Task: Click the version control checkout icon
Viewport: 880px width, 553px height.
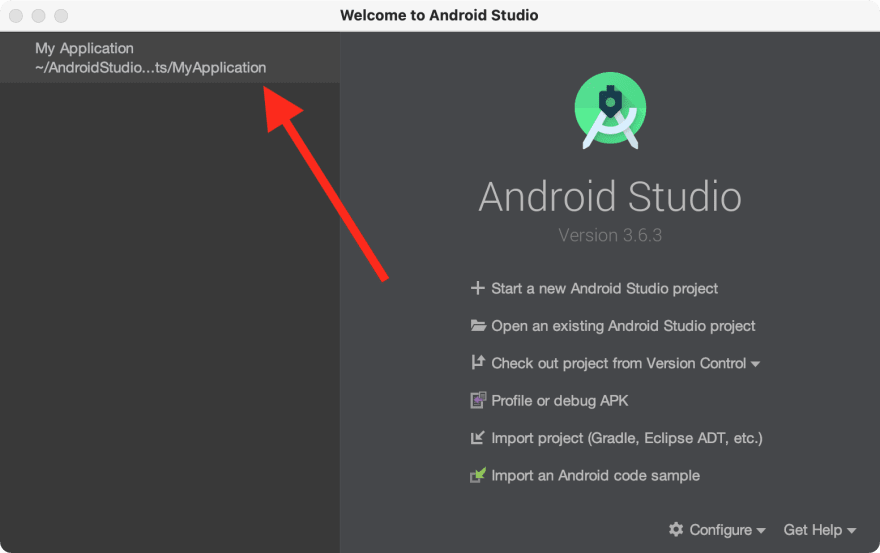Action: (x=478, y=362)
